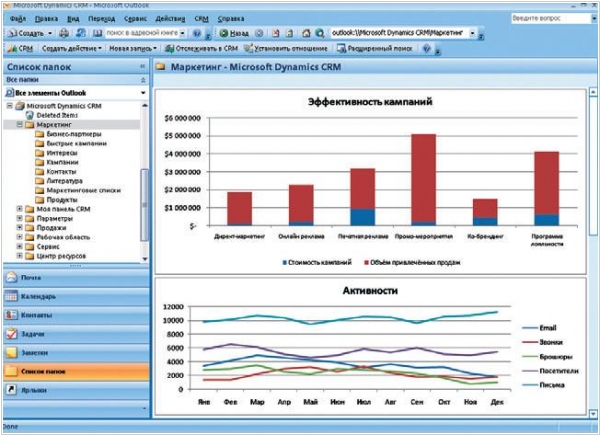The width and height of the screenshot is (600, 435).
Task: Open the Address Book icon
Action: pyautogui.click(x=98, y=33)
